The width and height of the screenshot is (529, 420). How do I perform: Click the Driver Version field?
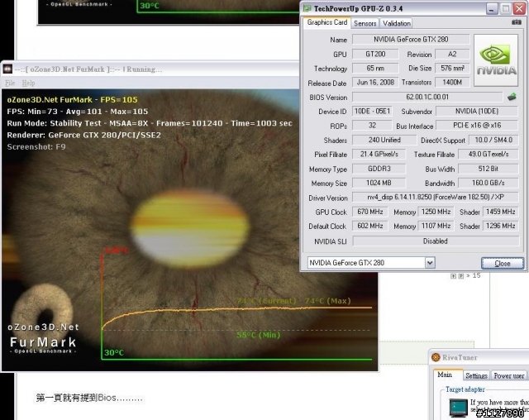tap(436, 197)
